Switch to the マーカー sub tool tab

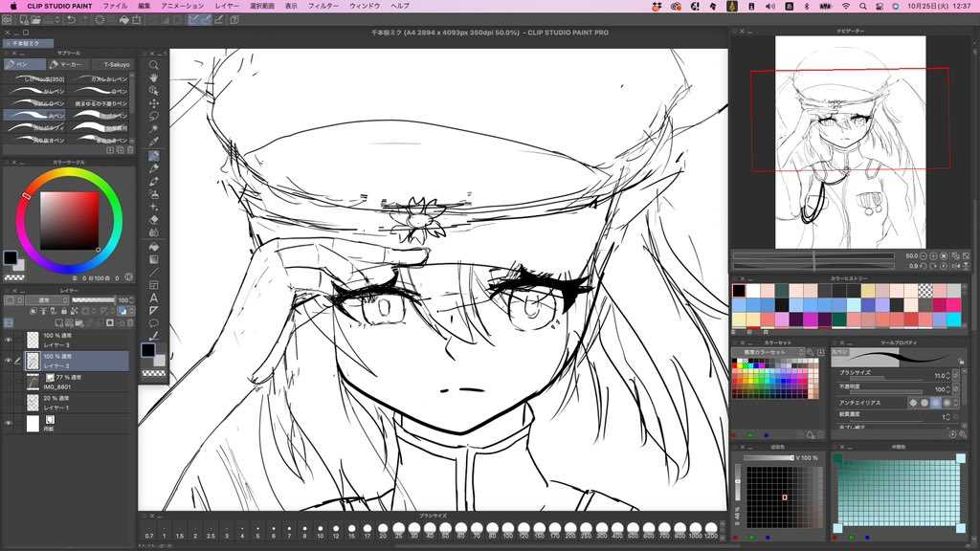coord(67,64)
